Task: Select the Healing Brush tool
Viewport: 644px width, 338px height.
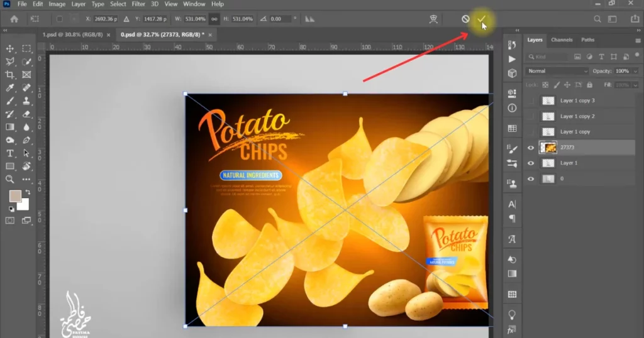Action: [26, 88]
